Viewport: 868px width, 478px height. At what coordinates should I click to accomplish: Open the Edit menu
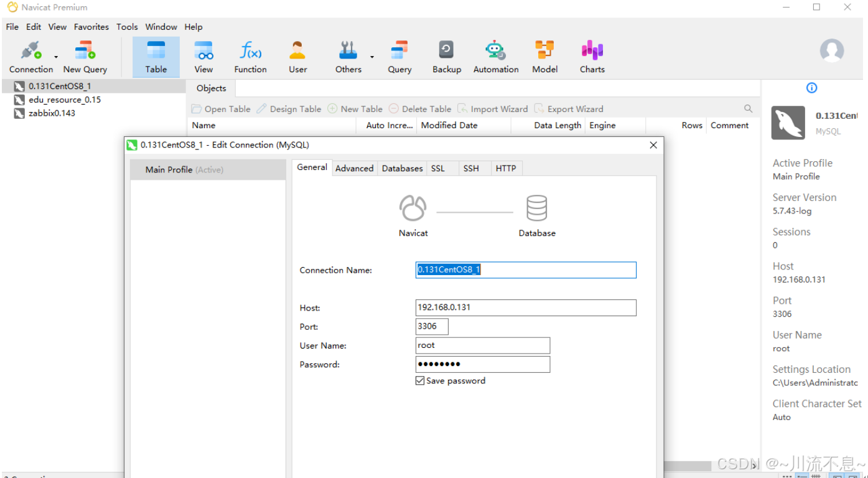click(34, 27)
